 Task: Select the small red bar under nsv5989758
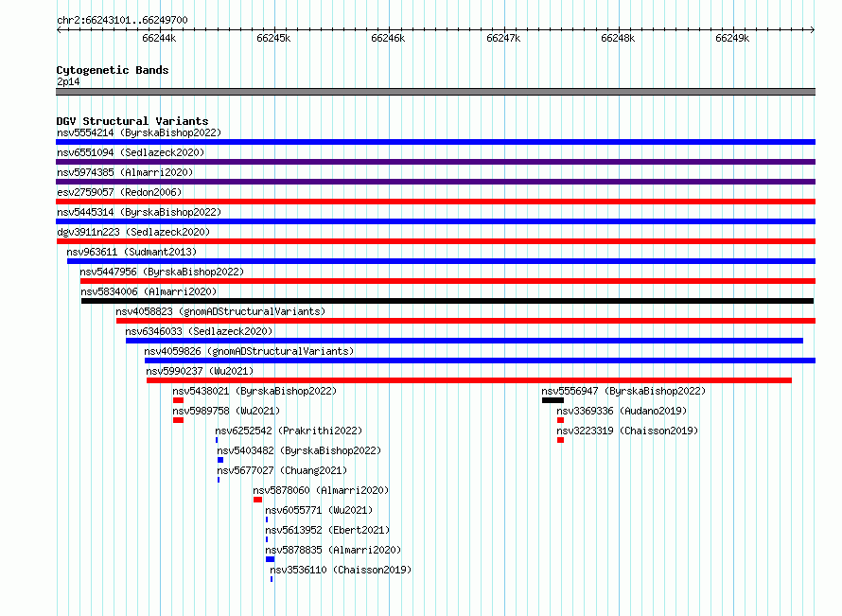click(x=178, y=420)
